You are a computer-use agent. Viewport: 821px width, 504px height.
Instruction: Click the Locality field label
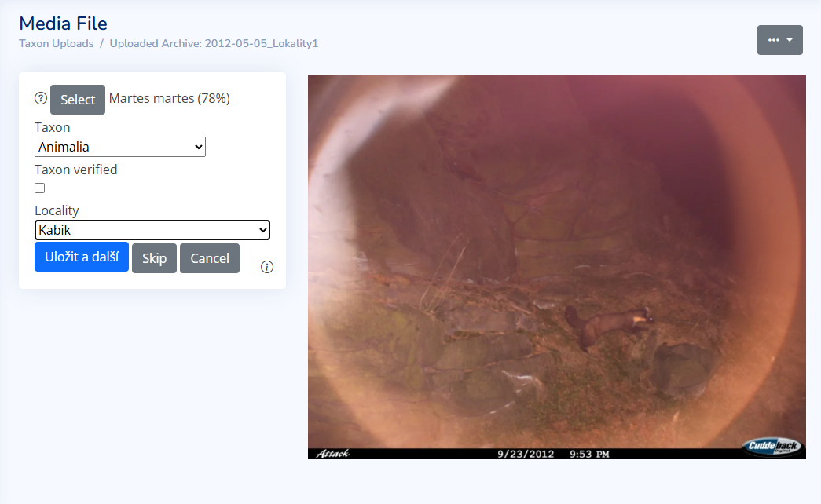[x=57, y=210]
